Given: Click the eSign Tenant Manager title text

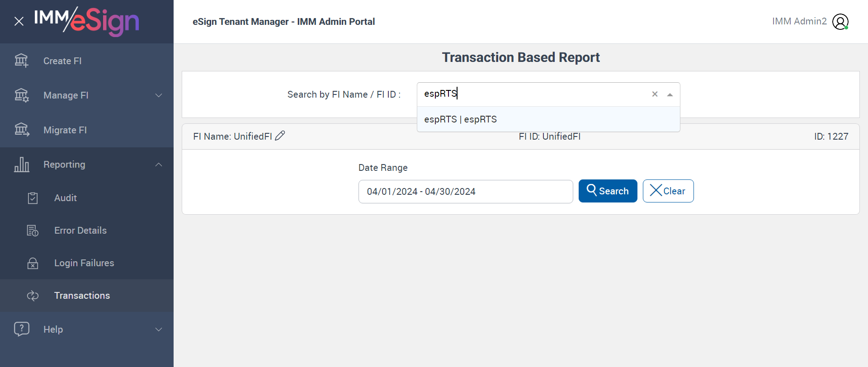Looking at the screenshot, I should point(283,22).
